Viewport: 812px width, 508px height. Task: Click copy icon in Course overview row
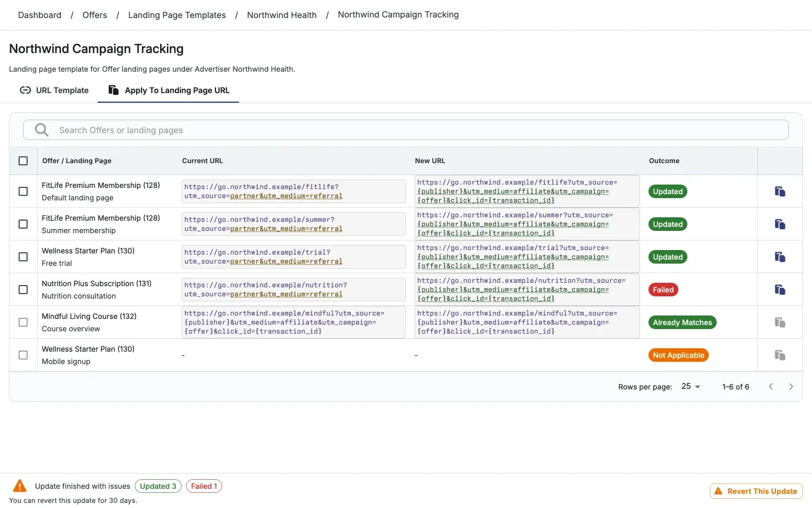coord(780,322)
